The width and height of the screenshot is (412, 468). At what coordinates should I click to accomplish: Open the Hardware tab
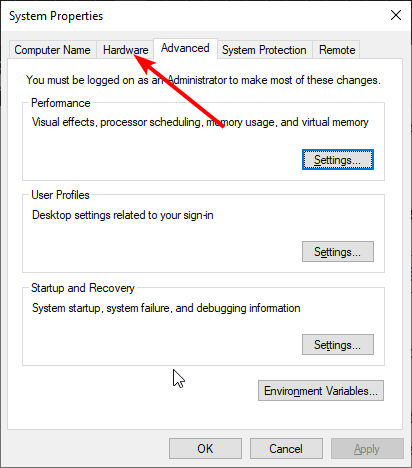pos(125,50)
